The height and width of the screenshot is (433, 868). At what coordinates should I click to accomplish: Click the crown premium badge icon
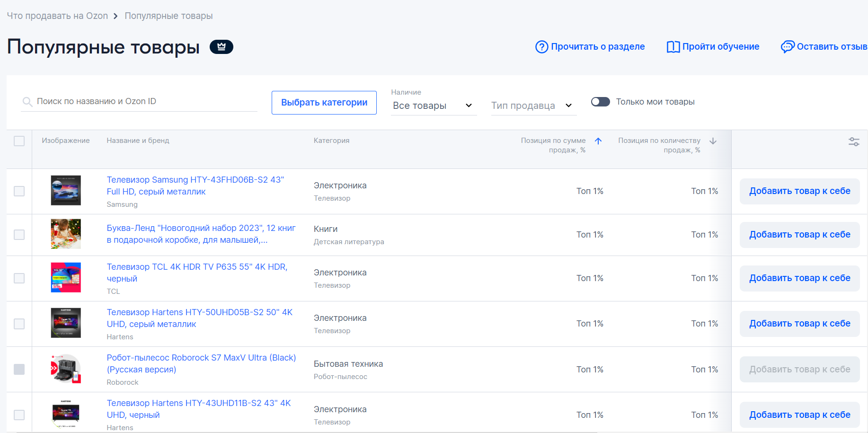[x=221, y=47]
